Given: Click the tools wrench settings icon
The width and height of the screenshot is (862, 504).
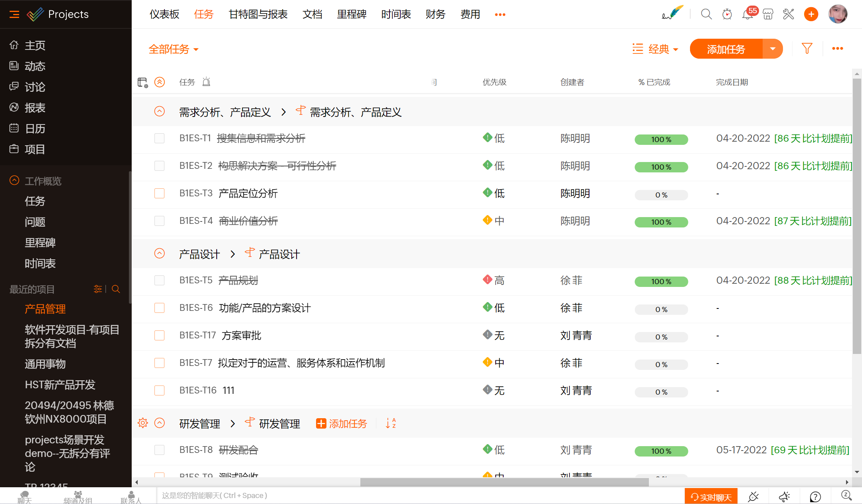Looking at the screenshot, I should tap(789, 15).
